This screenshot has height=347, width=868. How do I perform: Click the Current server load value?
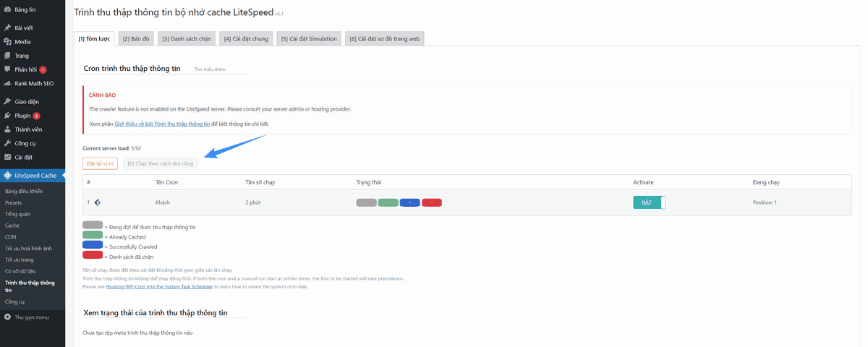coord(136,147)
